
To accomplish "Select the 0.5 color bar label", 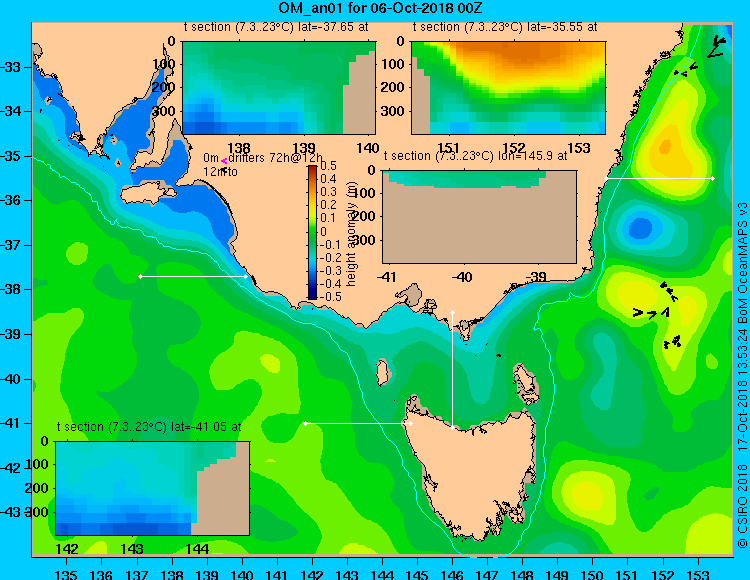I will 329,166.
